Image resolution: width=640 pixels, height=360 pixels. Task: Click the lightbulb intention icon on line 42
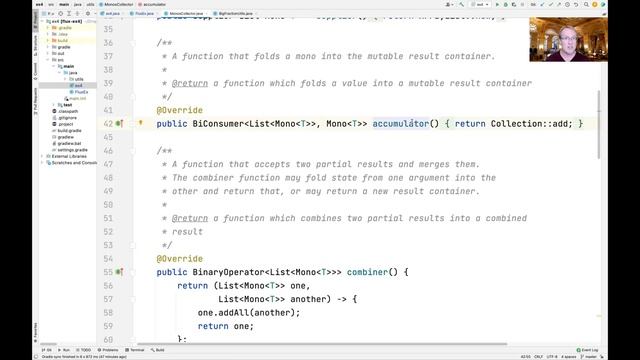[140, 122]
